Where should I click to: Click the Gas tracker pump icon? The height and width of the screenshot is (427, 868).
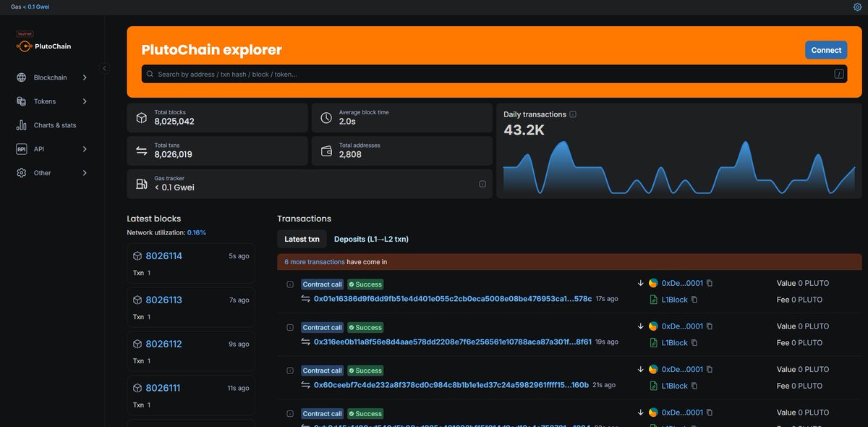[142, 184]
